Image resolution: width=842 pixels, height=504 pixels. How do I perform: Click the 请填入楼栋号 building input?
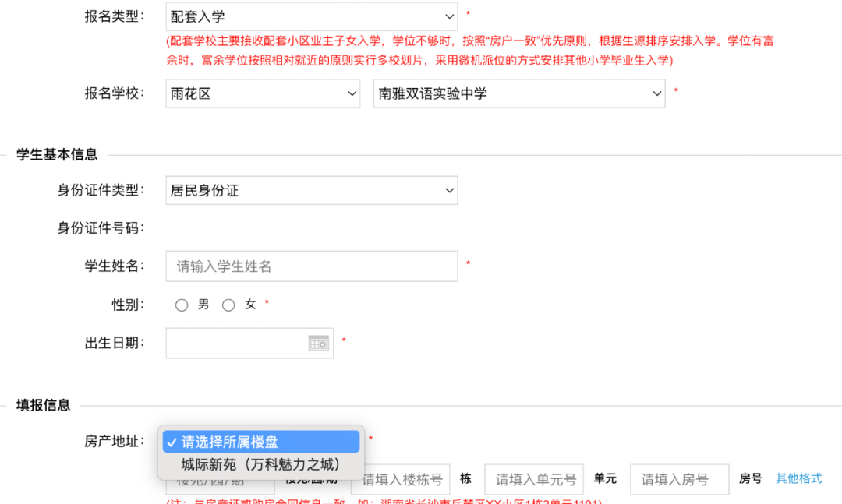tap(401, 479)
